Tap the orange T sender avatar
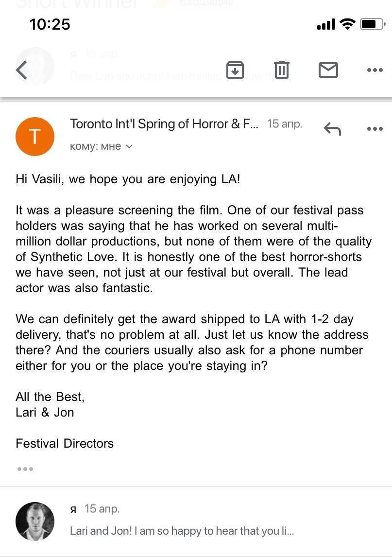This screenshot has height=558, width=392. (x=35, y=137)
